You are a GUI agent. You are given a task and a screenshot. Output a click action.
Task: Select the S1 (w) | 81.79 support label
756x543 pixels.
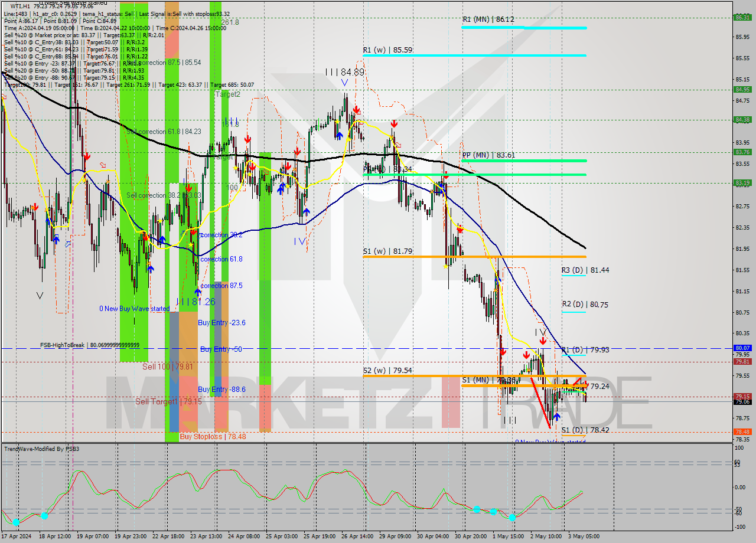click(387, 251)
